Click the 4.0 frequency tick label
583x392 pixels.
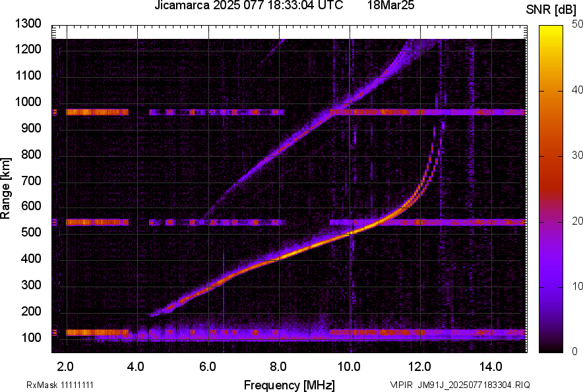tap(136, 367)
